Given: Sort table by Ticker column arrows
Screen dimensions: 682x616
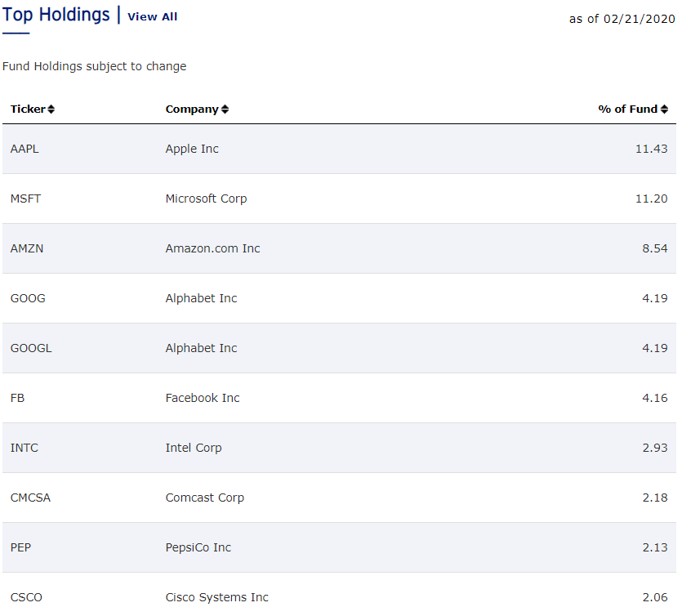Looking at the screenshot, I should click(x=51, y=109).
